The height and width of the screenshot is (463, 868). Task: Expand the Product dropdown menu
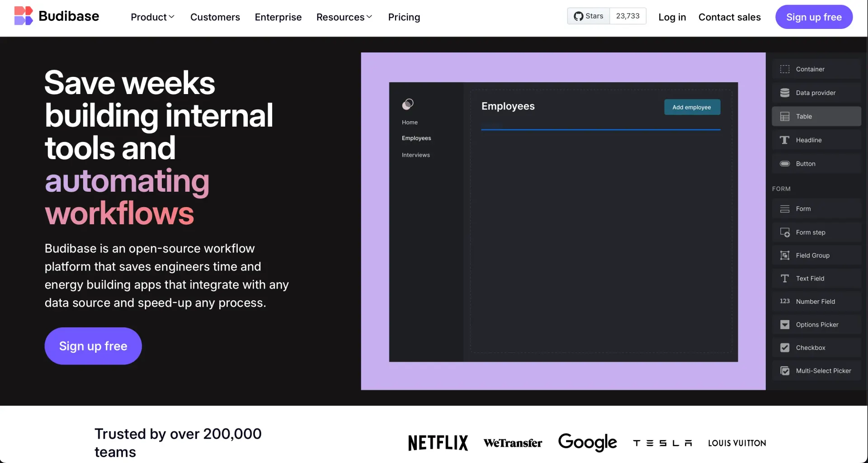click(152, 17)
